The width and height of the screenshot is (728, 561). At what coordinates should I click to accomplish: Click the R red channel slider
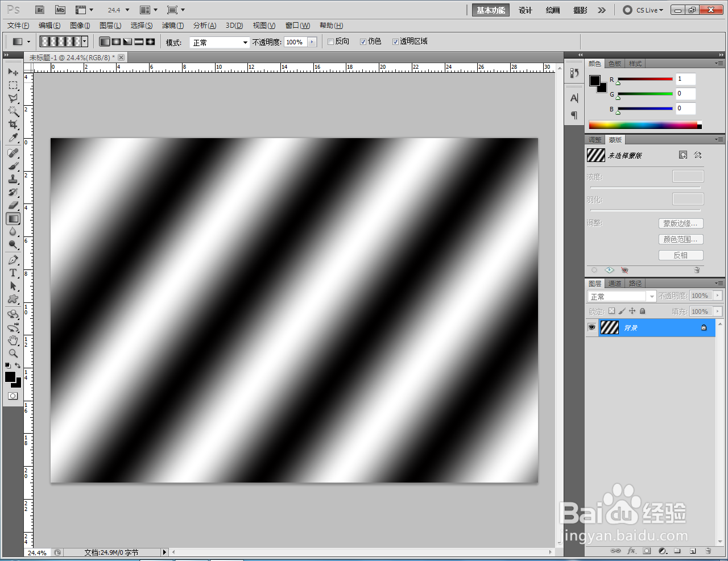pyautogui.click(x=645, y=79)
